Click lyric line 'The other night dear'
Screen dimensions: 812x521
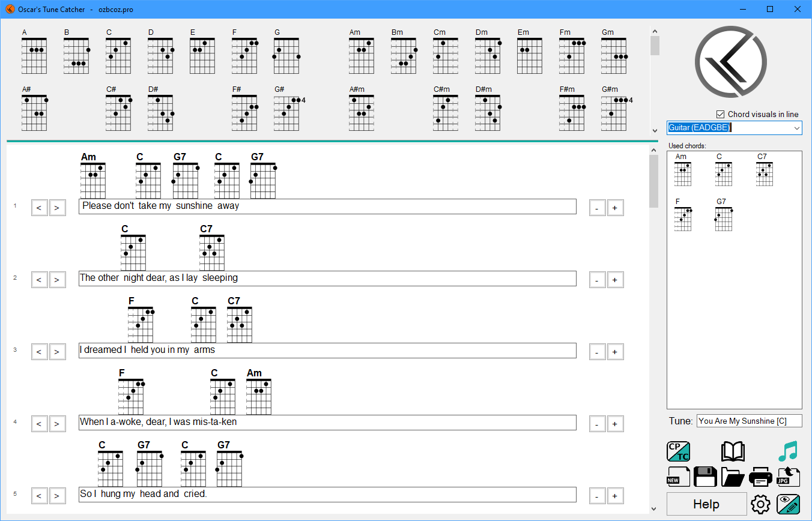pyautogui.click(x=327, y=278)
